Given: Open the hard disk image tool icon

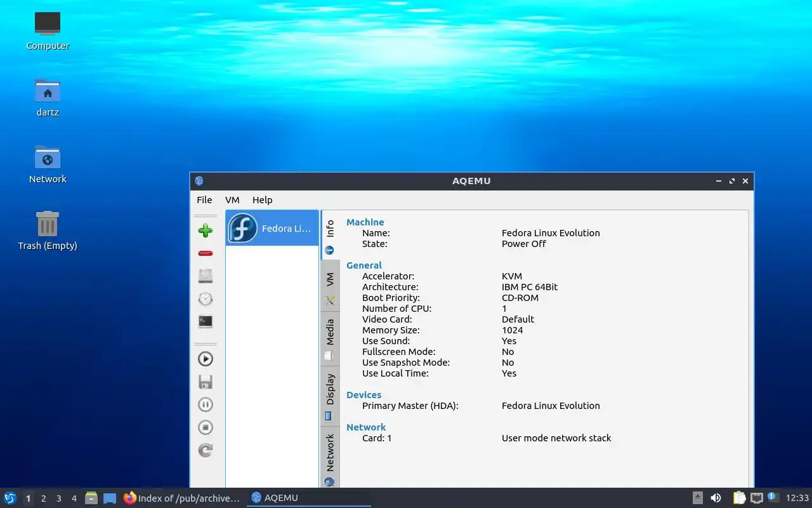Looking at the screenshot, I should coord(205,276).
